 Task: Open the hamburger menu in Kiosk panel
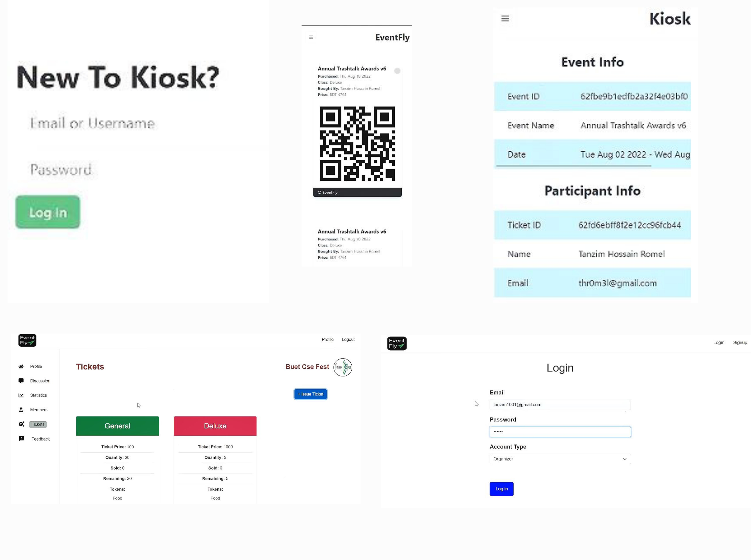[505, 18]
